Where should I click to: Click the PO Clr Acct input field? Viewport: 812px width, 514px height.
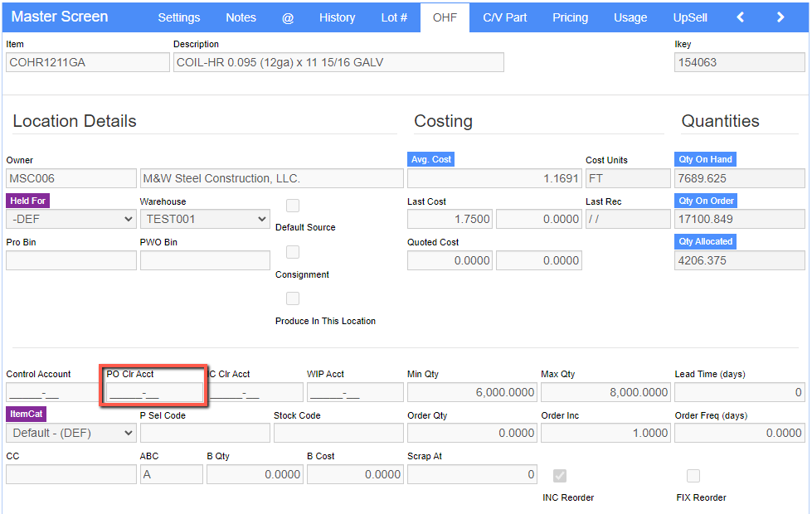coord(154,392)
